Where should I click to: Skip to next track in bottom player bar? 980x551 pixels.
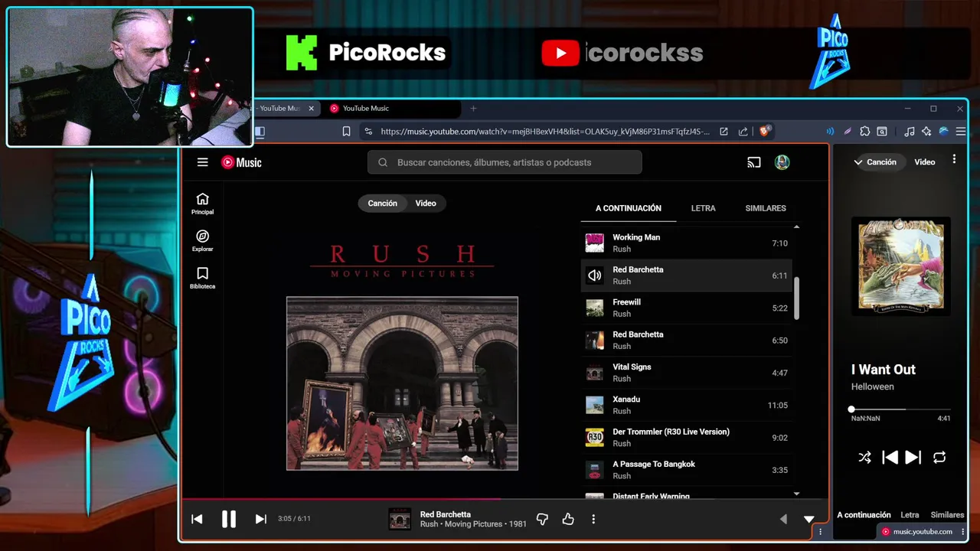click(x=260, y=519)
